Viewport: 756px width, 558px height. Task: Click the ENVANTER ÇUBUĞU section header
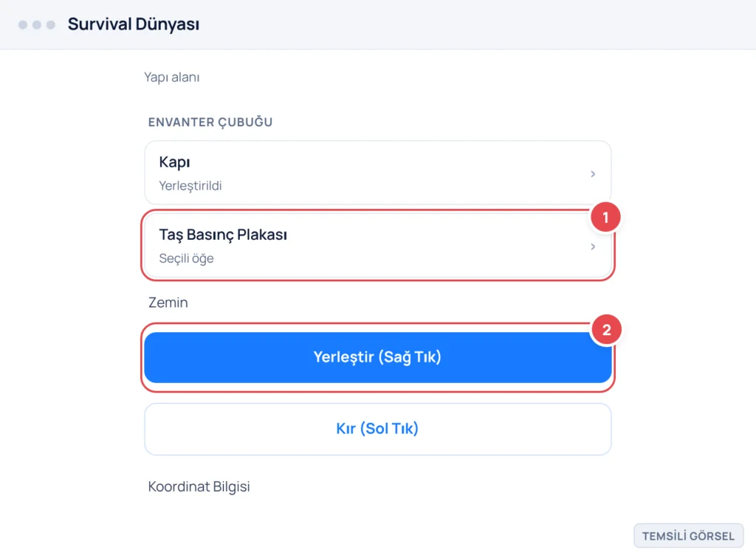[210, 122]
